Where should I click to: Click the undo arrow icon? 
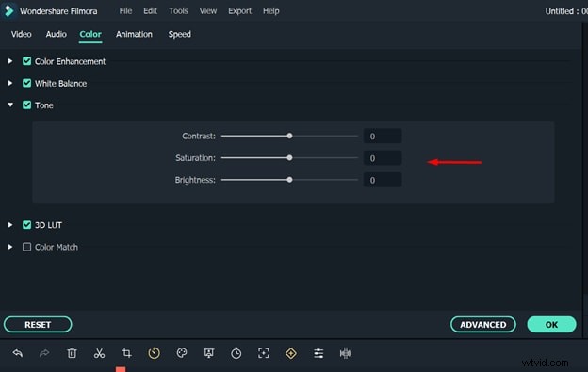point(18,353)
